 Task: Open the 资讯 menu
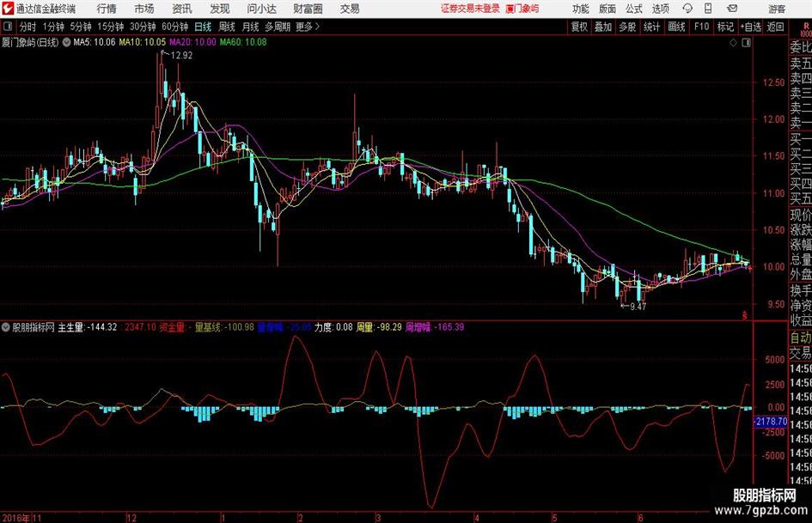(x=182, y=9)
